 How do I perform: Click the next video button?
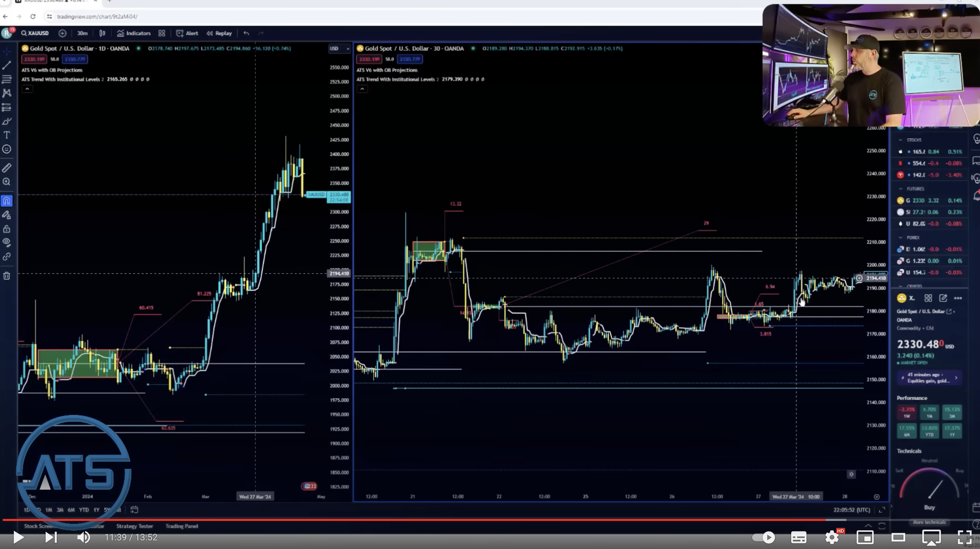[50, 537]
